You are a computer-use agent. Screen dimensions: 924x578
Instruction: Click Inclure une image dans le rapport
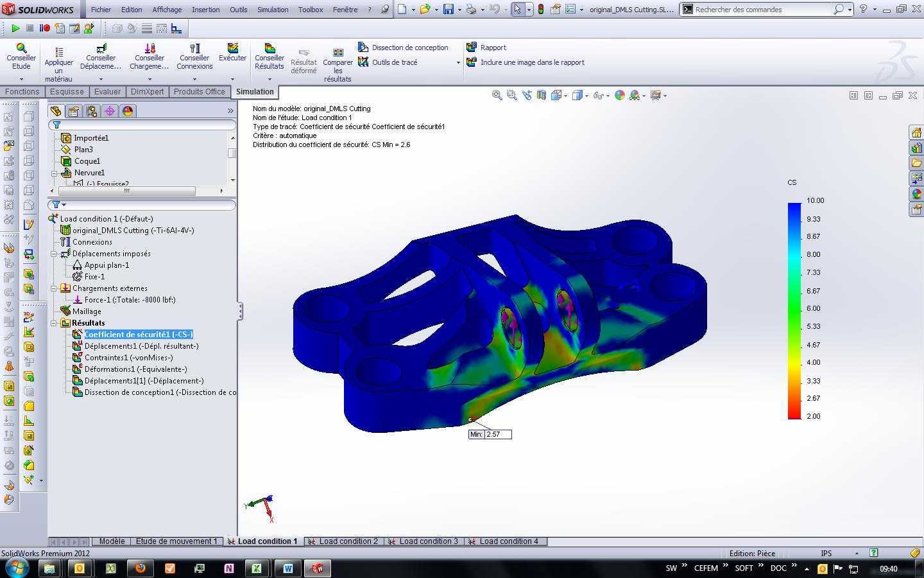click(x=526, y=62)
